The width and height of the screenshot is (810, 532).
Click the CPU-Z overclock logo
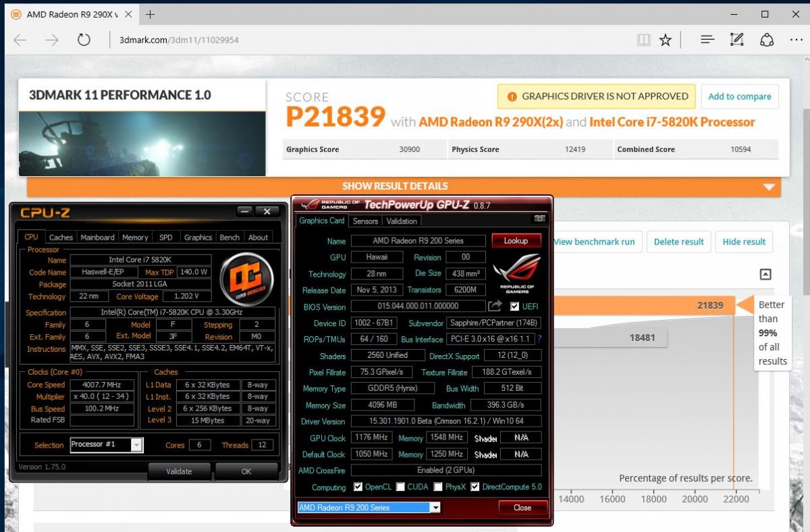click(x=246, y=279)
